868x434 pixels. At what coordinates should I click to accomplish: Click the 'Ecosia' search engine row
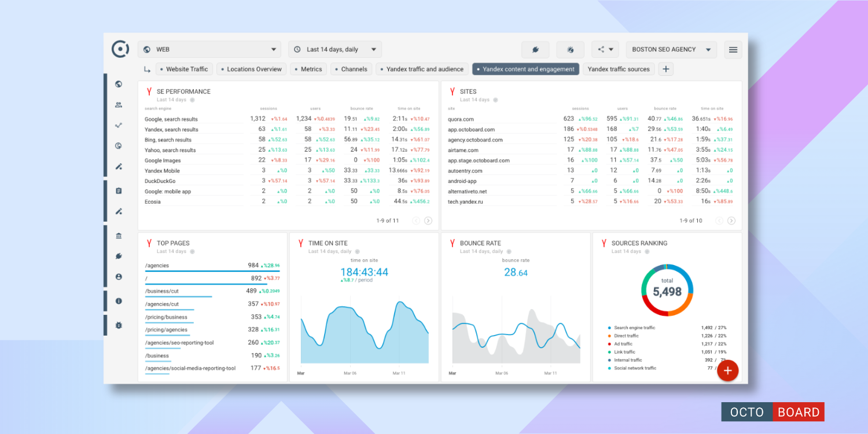pyautogui.click(x=288, y=201)
